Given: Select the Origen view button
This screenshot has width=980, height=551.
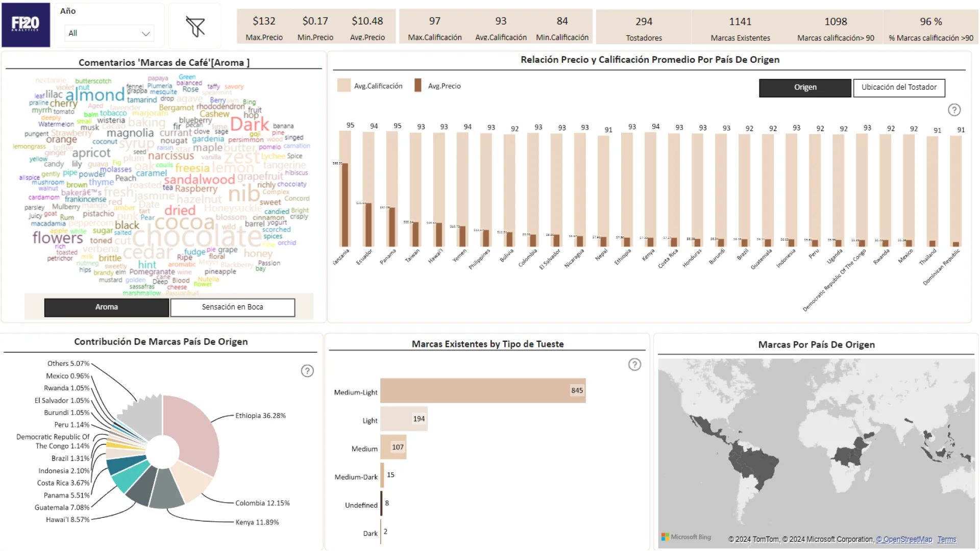Looking at the screenshot, I should [x=805, y=87].
